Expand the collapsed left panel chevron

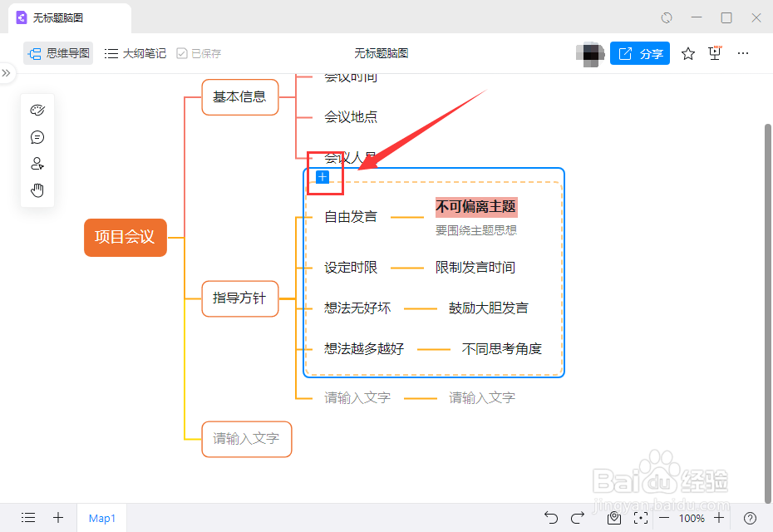[8, 72]
